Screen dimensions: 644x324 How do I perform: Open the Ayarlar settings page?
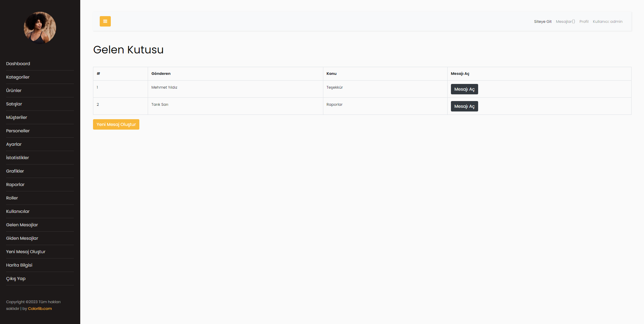(14, 144)
